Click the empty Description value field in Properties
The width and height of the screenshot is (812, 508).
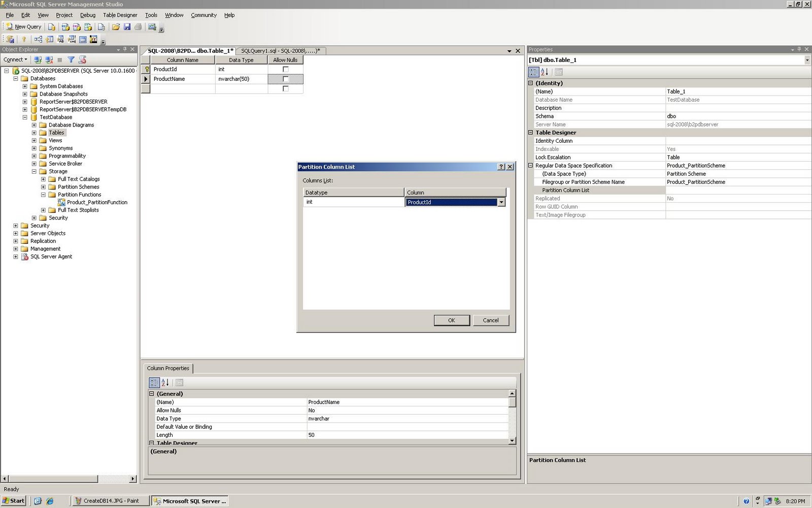[738, 108]
